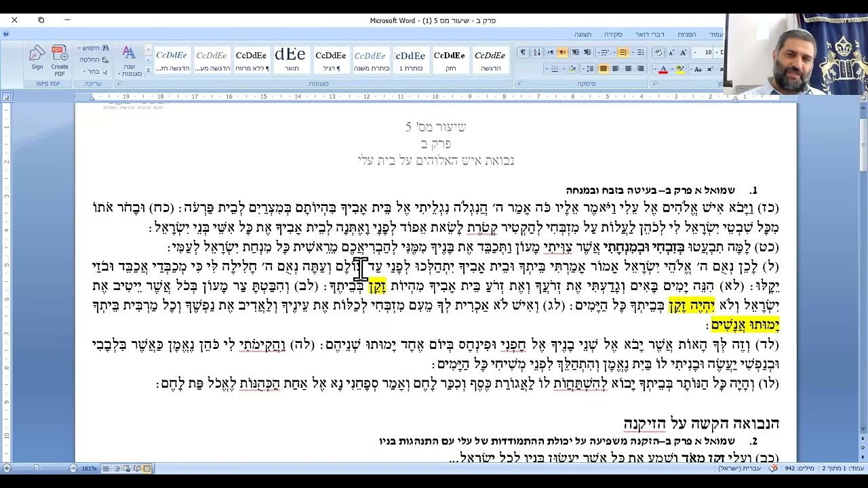
Task: Click the clear formatting icon
Action: 658,52
